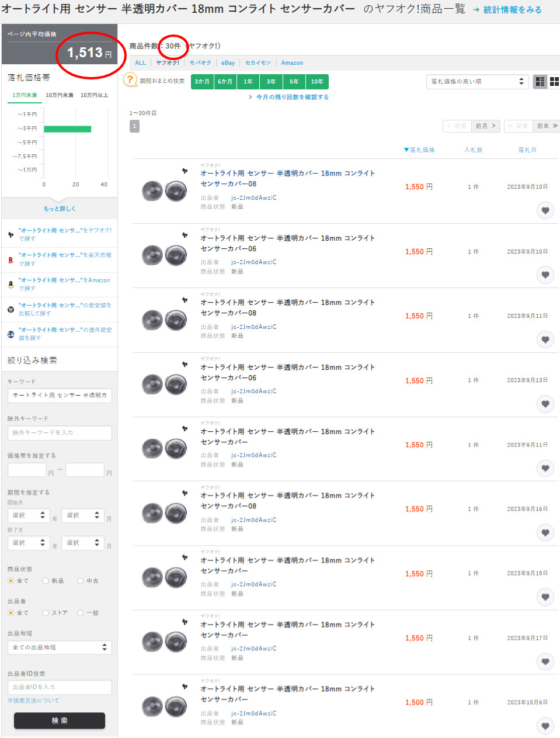Expand もっと詳しく price details
Screen dimensions: 560x738
(60, 209)
